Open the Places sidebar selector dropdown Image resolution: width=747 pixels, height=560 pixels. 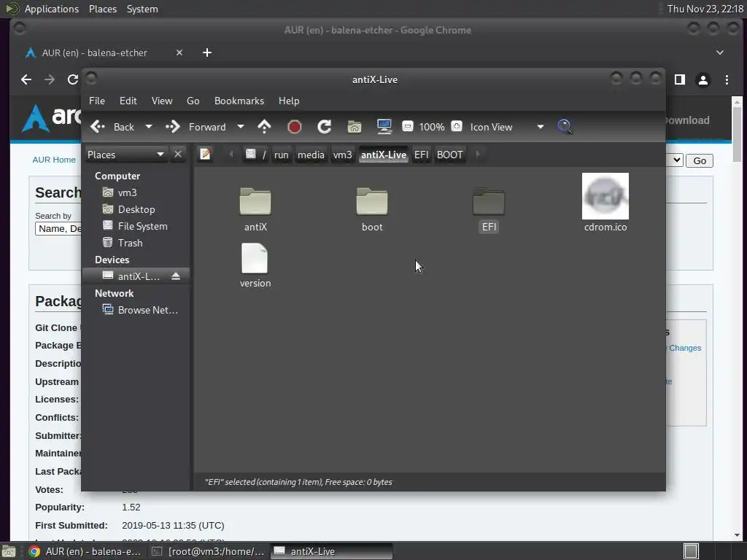[x=125, y=155]
